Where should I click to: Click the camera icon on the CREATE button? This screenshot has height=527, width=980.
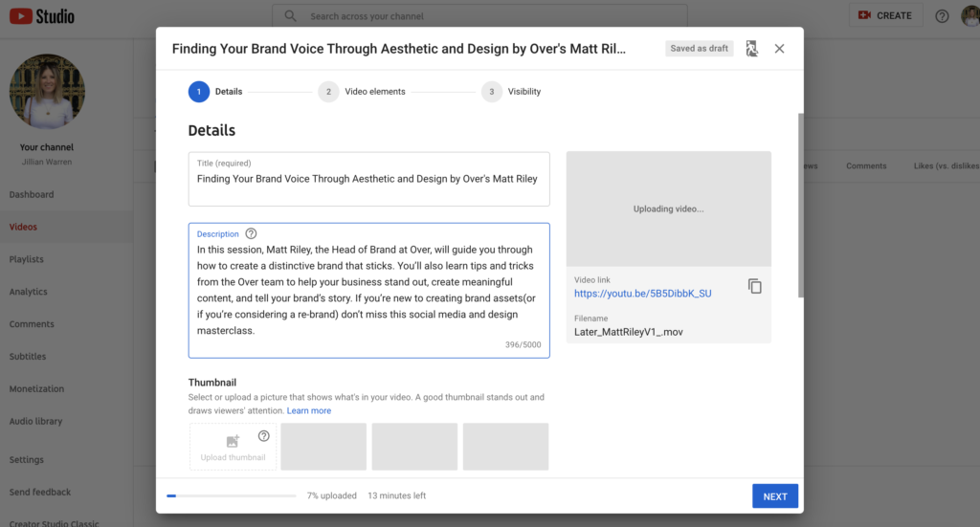pos(864,15)
